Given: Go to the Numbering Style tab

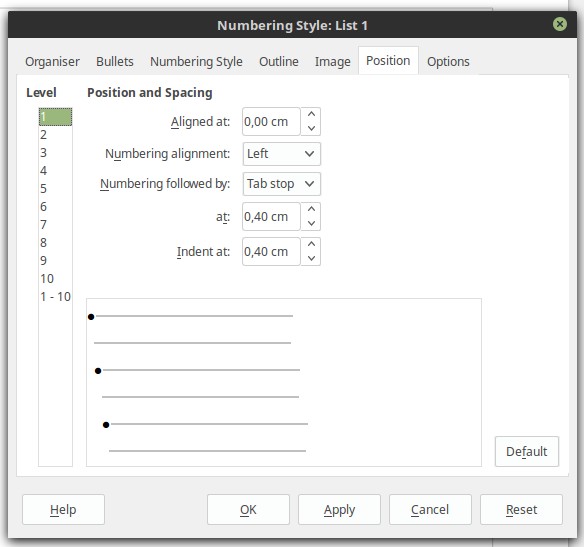Looking at the screenshot, I should [196, 61].
